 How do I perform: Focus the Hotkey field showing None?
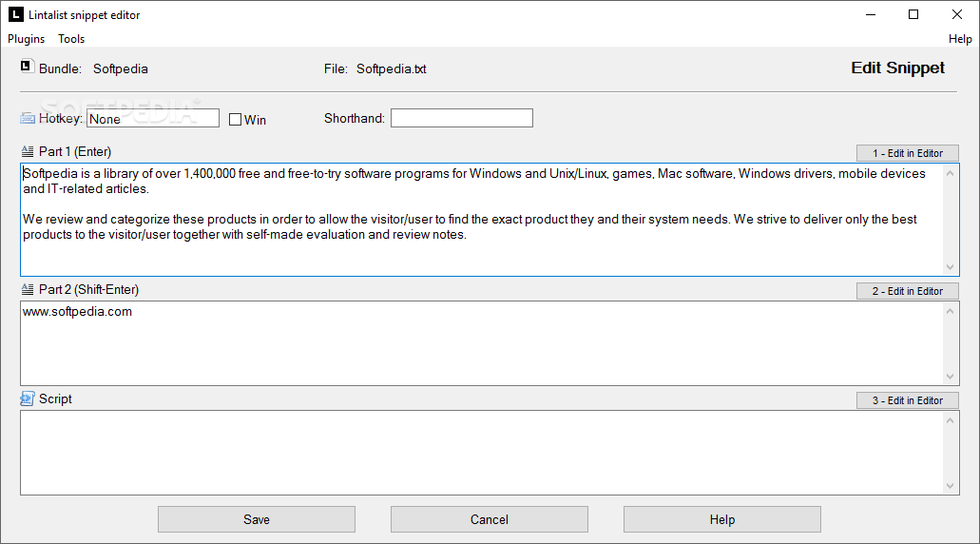pos(153,118)
